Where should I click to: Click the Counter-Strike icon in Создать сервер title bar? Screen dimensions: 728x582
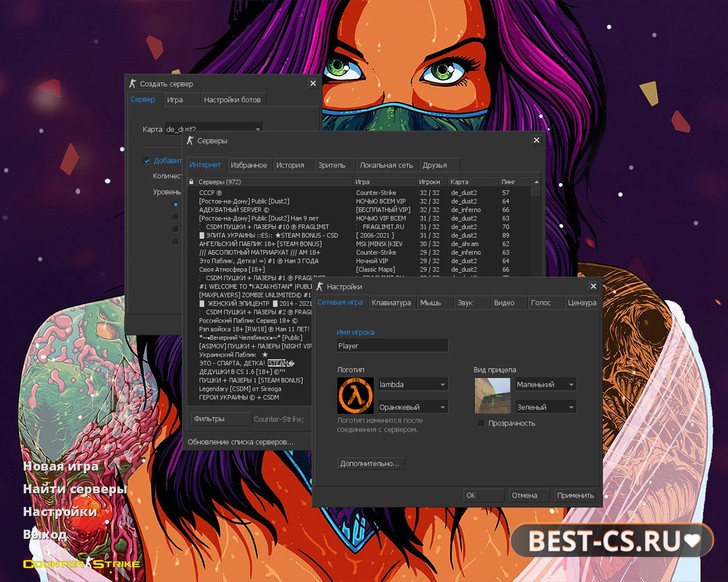pyautogui.click(x=133, y=84)
